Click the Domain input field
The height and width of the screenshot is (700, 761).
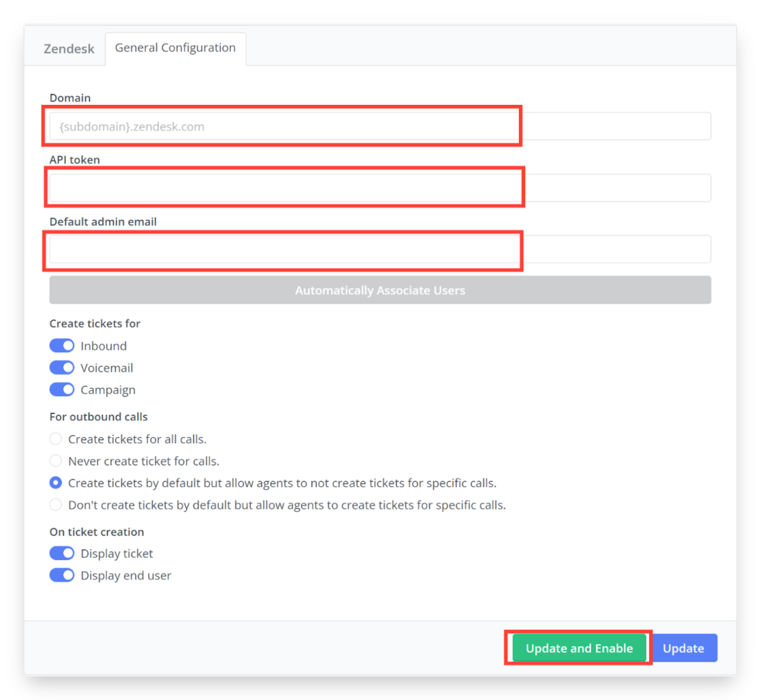click(x=380, y=126)
